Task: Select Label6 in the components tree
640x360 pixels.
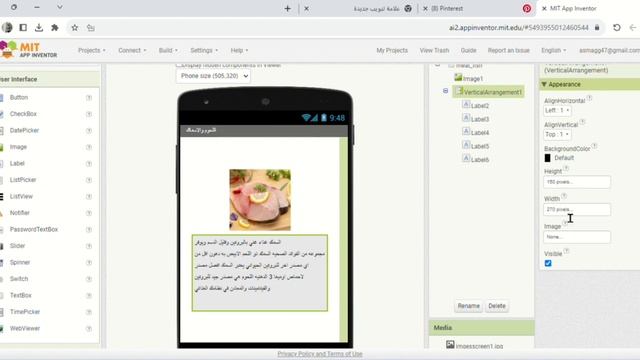Action: tap(480, 160)
